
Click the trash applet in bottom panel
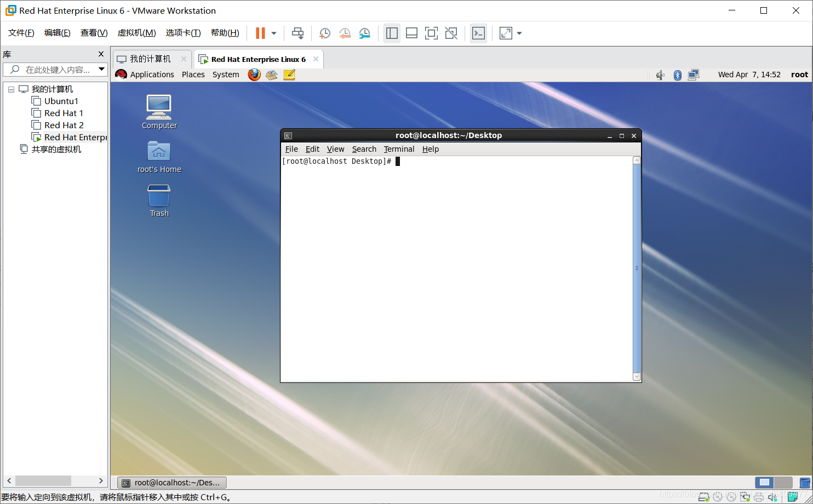click(805, 483)
